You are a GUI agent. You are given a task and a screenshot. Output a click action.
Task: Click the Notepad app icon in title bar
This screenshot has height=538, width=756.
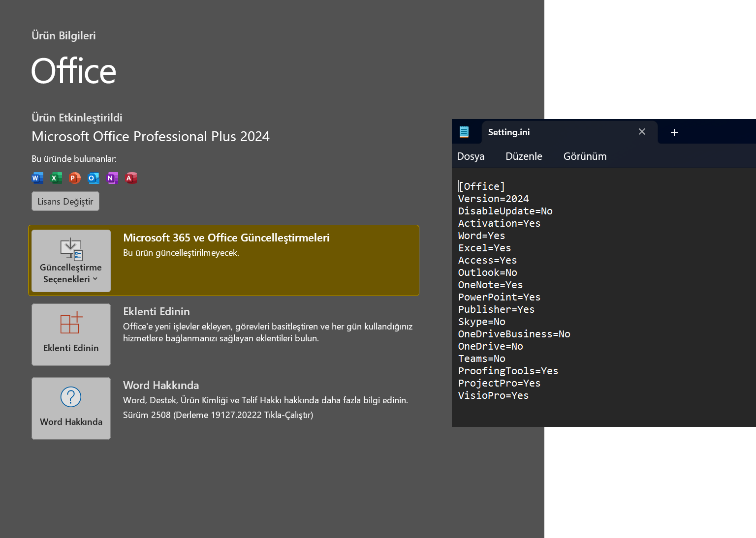464,132
